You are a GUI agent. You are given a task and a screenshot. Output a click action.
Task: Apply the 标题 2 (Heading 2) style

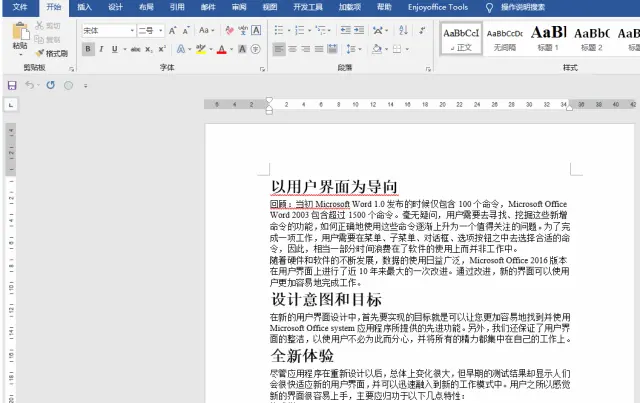tap(592, 39)
